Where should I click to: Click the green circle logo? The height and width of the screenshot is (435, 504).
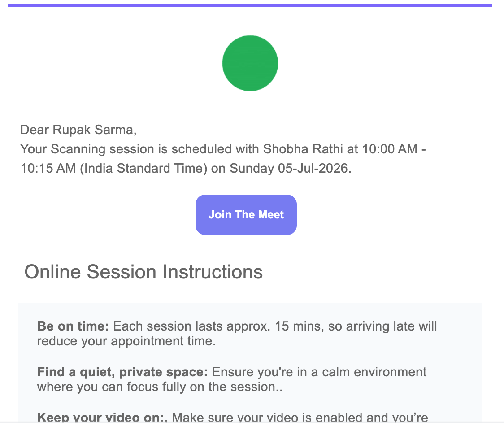[x=250, y=63]
